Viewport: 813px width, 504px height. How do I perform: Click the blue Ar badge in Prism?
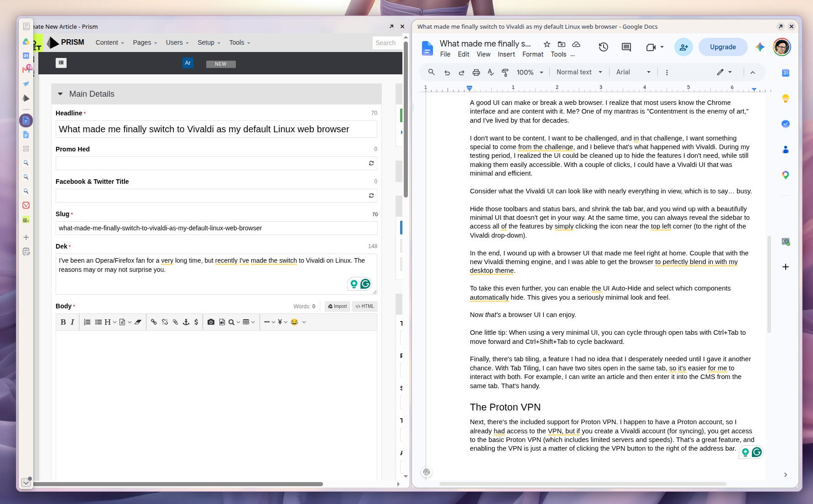click(188, 63)
